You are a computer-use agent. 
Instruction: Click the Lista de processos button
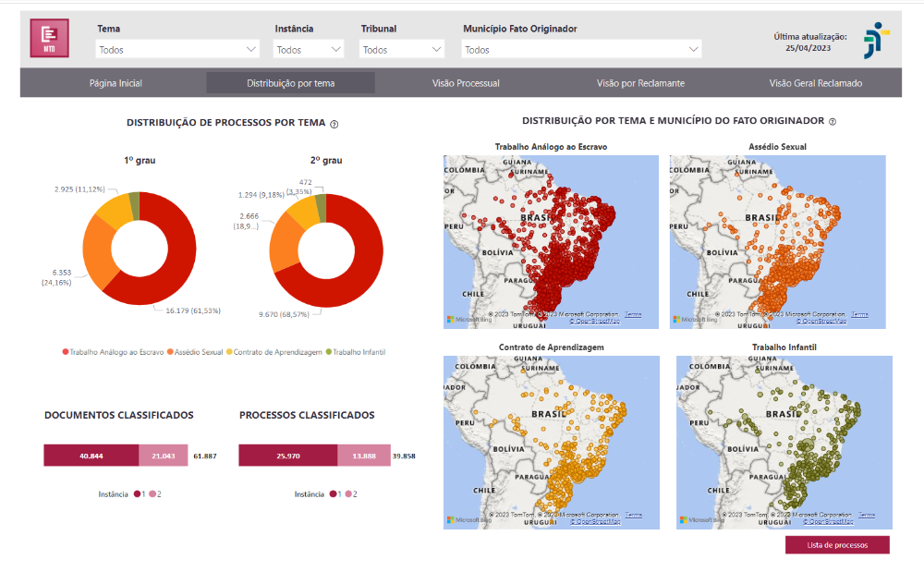point(836,545)
